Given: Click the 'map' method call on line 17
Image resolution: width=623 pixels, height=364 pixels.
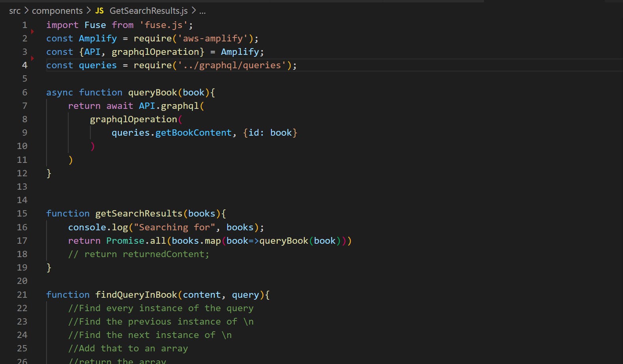Looking at the screenshot, I should tap(213, 241).
